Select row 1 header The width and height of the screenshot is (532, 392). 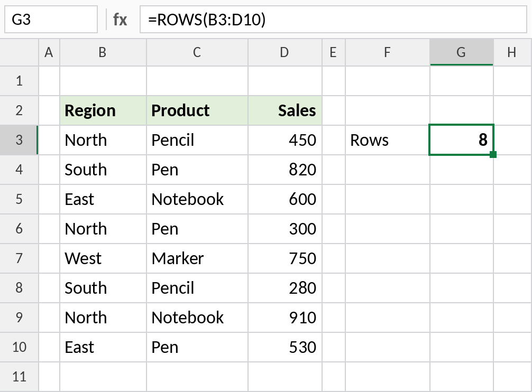(19, 81)
